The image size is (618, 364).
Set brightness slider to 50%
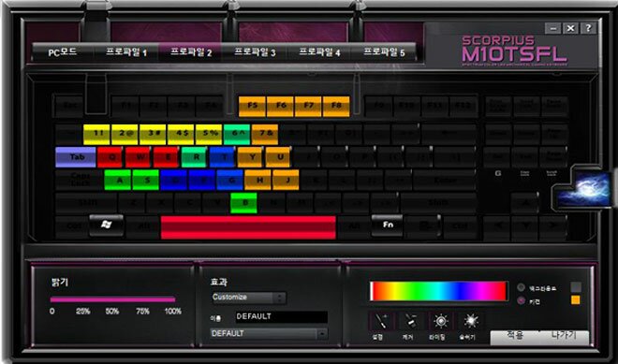112,299
